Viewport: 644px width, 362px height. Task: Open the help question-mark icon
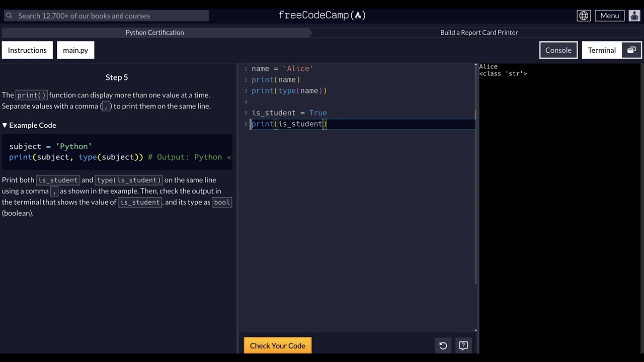[463, 345]
